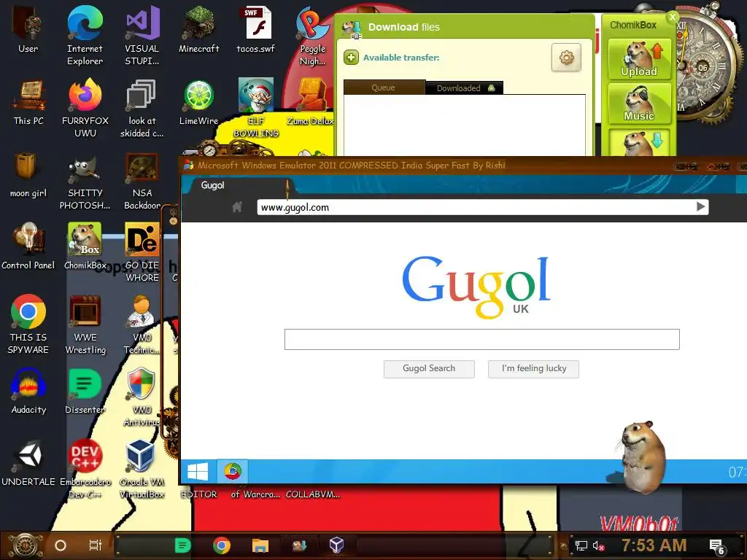Open Task View on the taskbar
This screenshot has height=560, width=747.
click(x=96, y=545)
